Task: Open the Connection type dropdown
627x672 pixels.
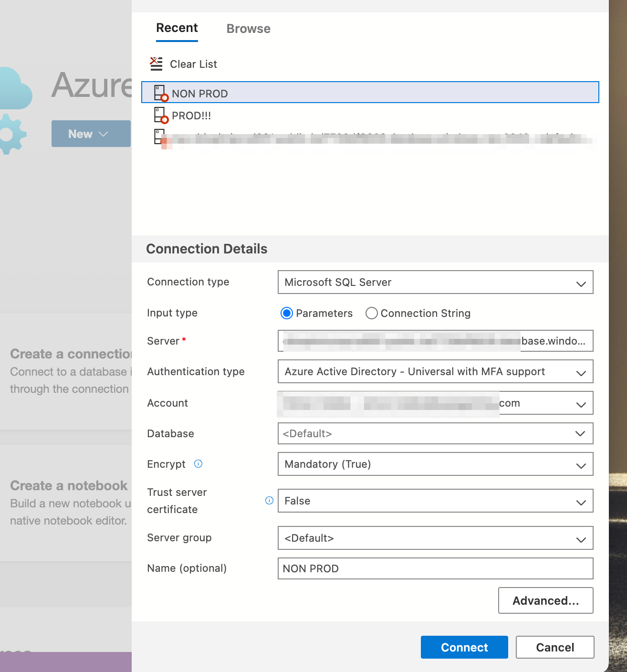Action: pyautogui.click(x=436, y=282)
